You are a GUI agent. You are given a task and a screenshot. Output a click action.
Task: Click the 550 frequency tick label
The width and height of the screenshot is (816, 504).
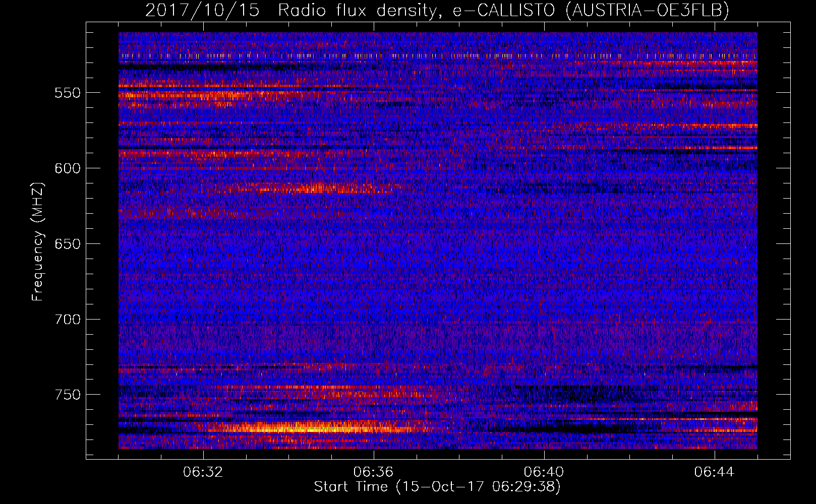tap(68, 93)
